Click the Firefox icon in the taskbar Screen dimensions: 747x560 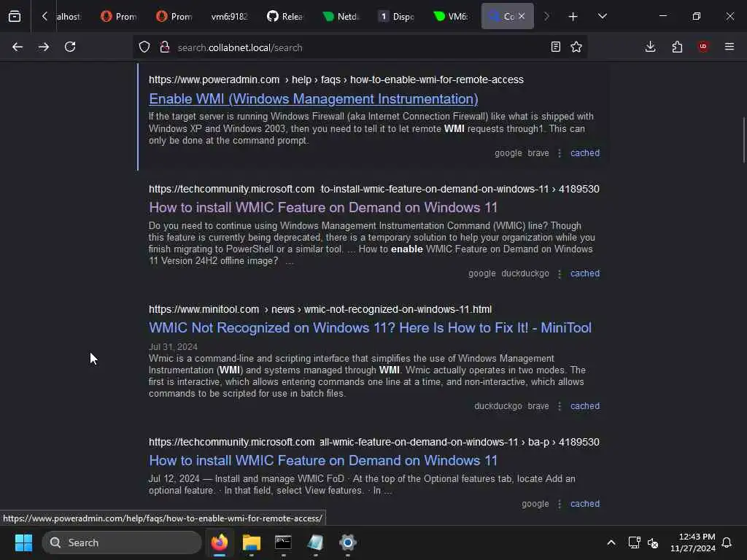[x=219, y=542]
